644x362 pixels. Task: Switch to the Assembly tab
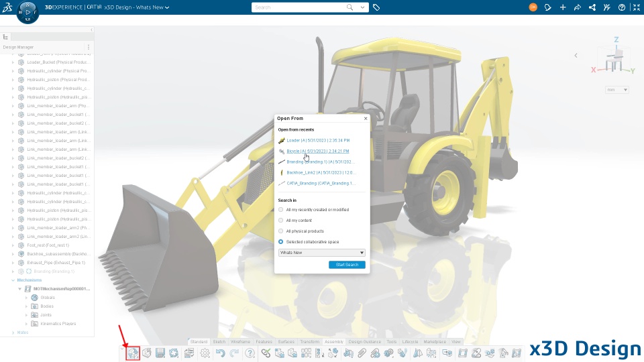[334, 341]
